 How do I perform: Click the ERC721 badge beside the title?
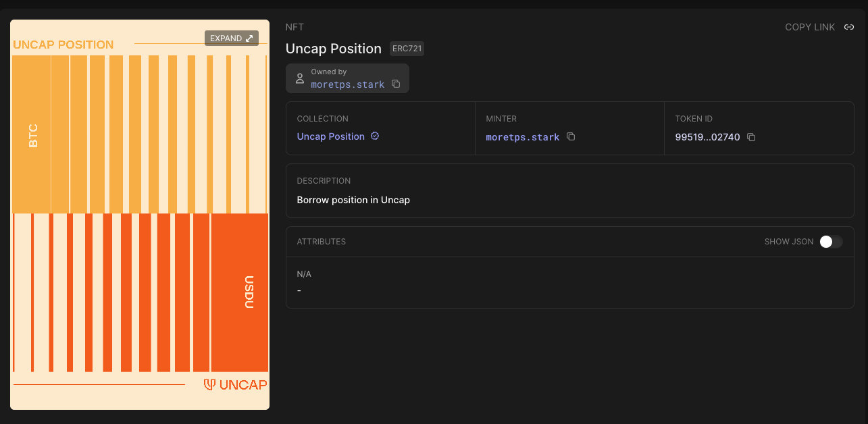pyautogui.click(x=407, y=48)
